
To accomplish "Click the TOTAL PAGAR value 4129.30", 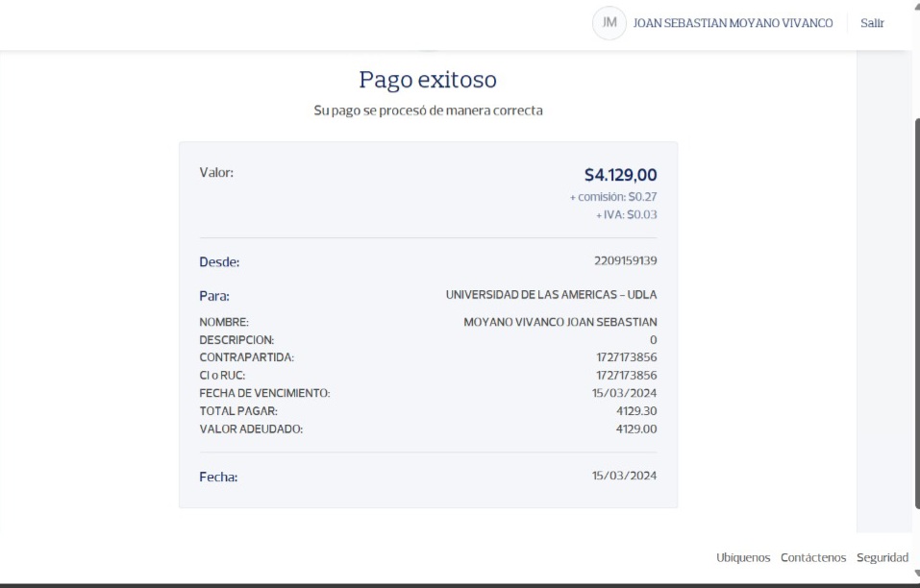I will click(636, 411).
